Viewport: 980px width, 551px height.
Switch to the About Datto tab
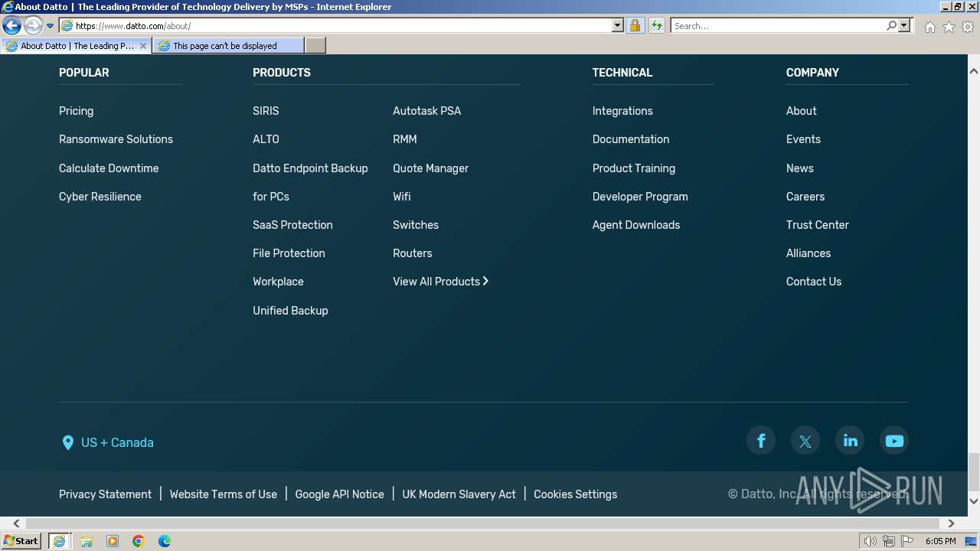(76, 46)
